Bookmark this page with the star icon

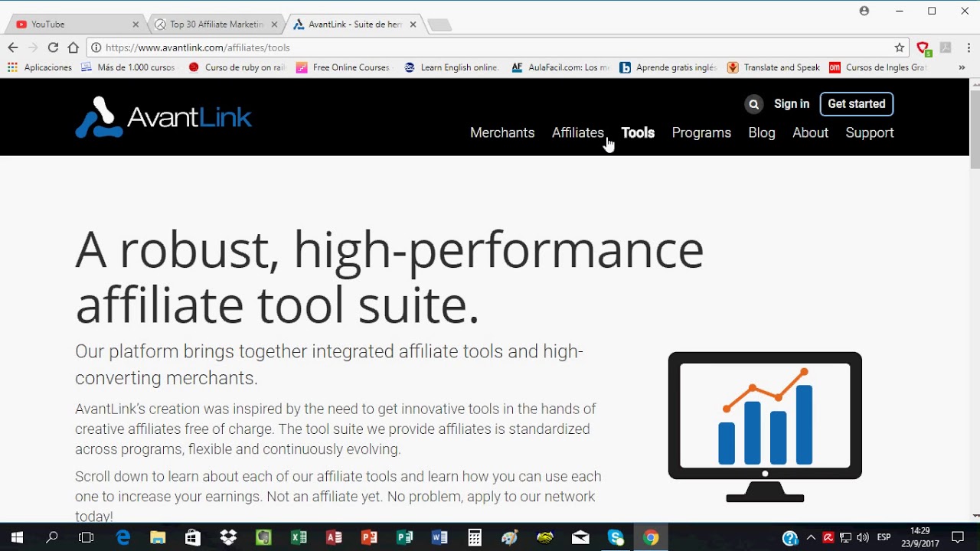coord(900,47)
